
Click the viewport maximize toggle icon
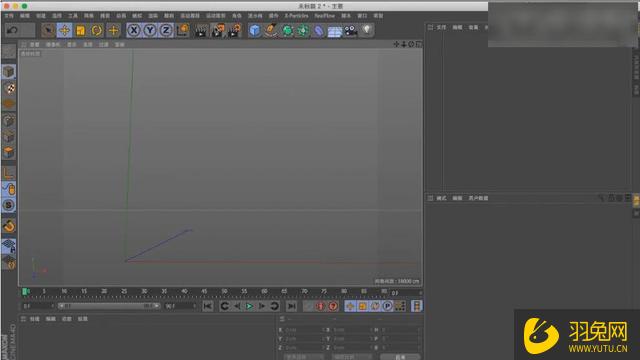click(419, 44)
